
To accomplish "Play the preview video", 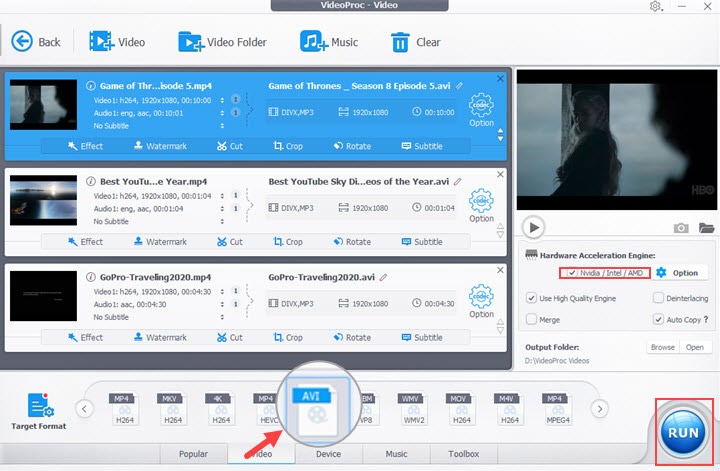I will pos(534,227).
